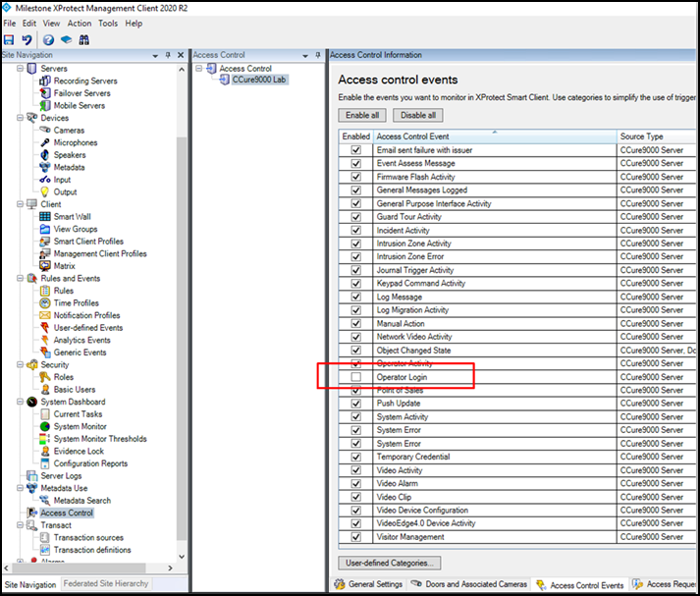The image size is (700, 596).
Task: Pin the Site Navigation panel
Action: pos(168,55)
